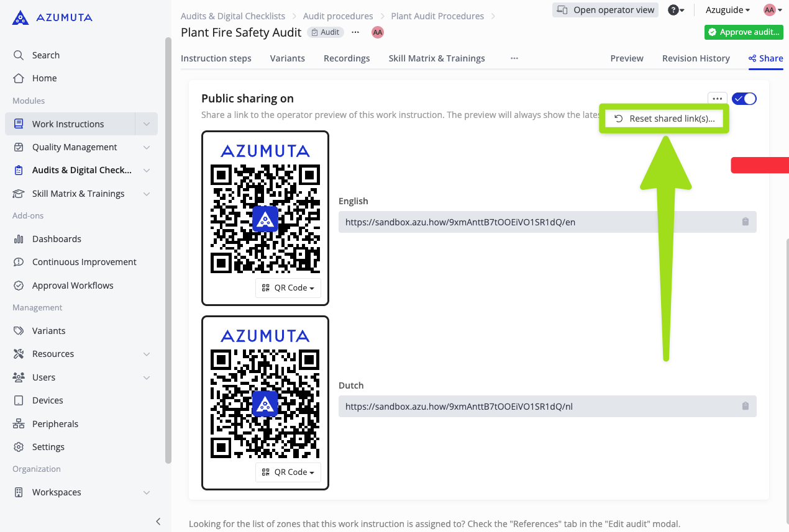Open the Instruction steps tab
The image size is (789, 532).
[x=216, y=58]
